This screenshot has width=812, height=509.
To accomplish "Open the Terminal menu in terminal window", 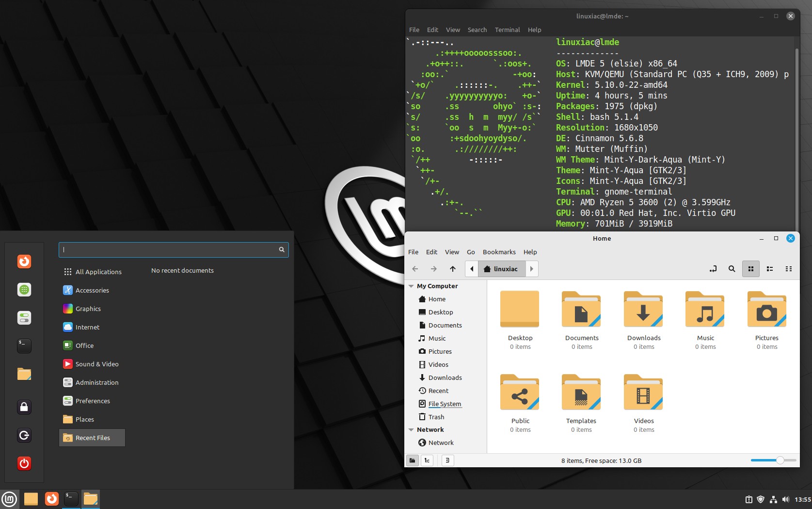I will point(507,30).
